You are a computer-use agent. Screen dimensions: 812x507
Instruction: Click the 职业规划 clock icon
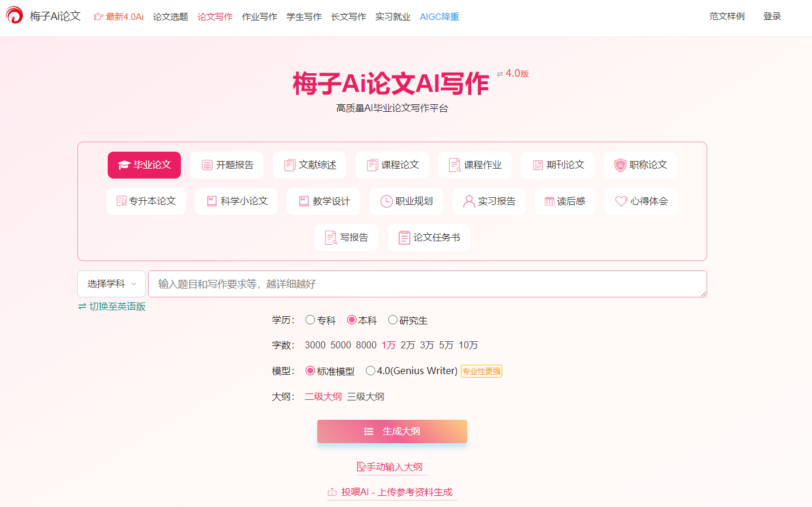point(386,201)
